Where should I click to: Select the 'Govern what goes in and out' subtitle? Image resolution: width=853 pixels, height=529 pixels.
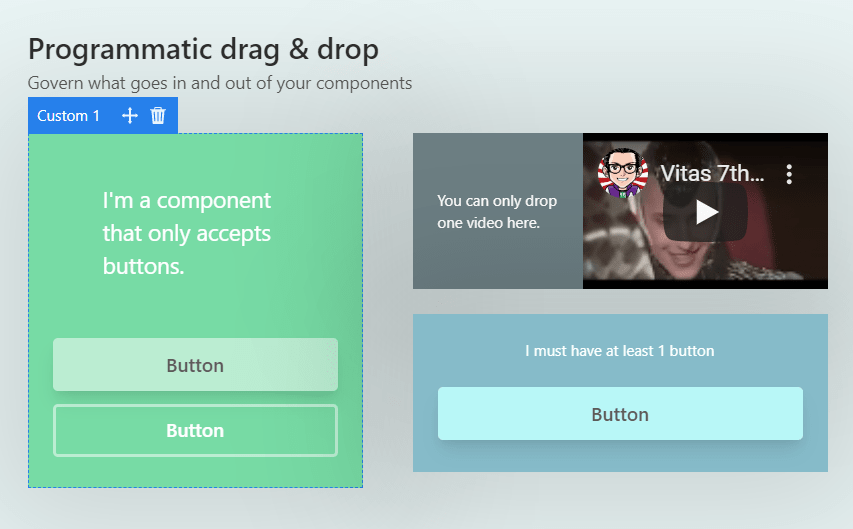click(220, 83)
